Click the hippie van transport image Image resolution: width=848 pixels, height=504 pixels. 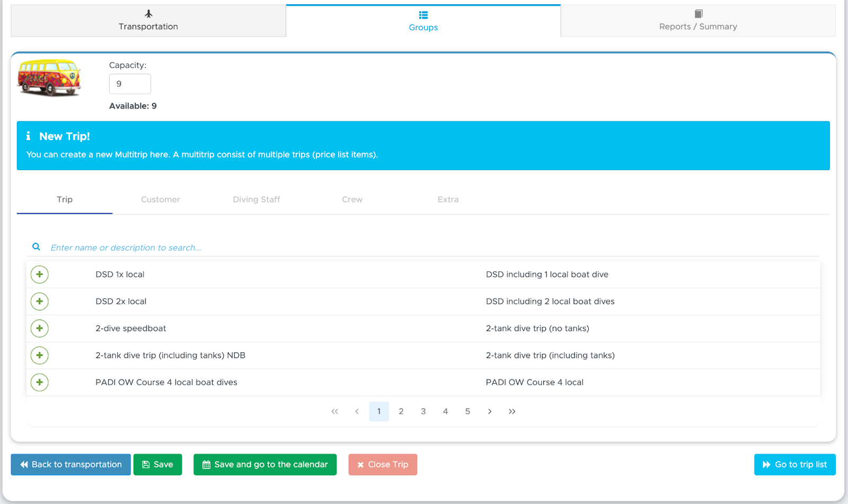point(49,77)
